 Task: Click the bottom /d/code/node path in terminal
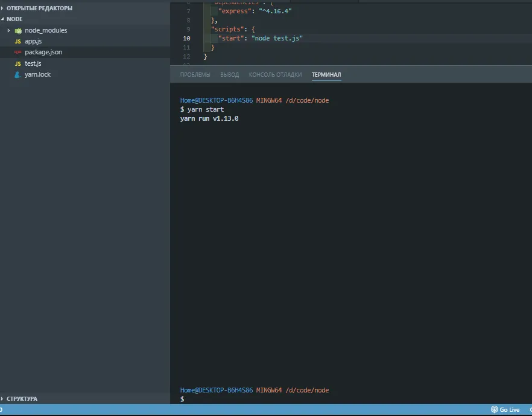[307, 390]
